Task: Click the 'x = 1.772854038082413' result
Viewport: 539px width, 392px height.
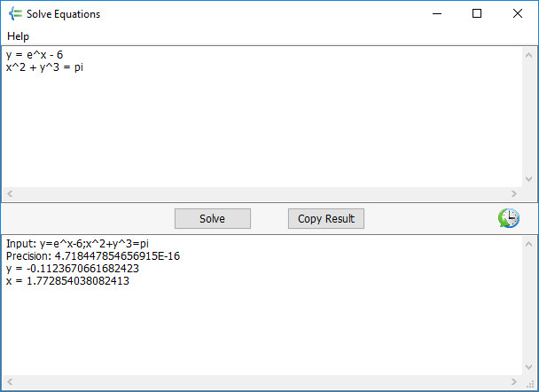Action: click(x=67, y=281)
